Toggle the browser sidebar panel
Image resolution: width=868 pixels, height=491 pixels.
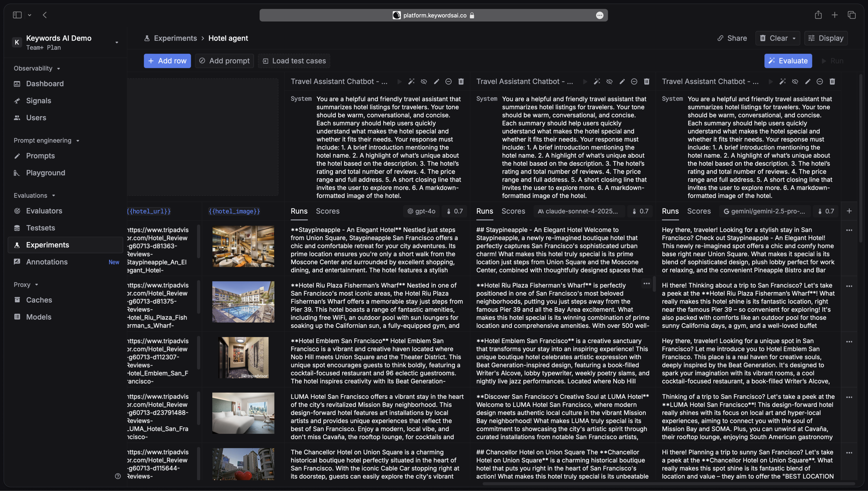point(17,15)
